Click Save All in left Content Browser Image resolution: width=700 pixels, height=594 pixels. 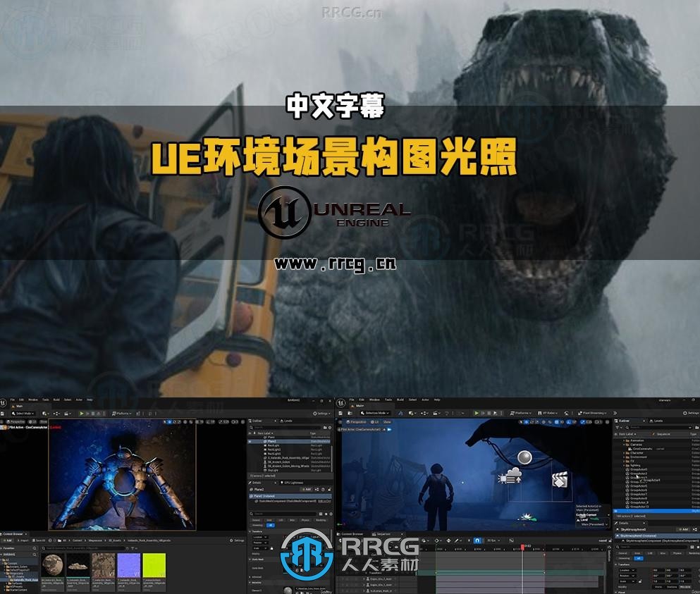click(39, 540)
